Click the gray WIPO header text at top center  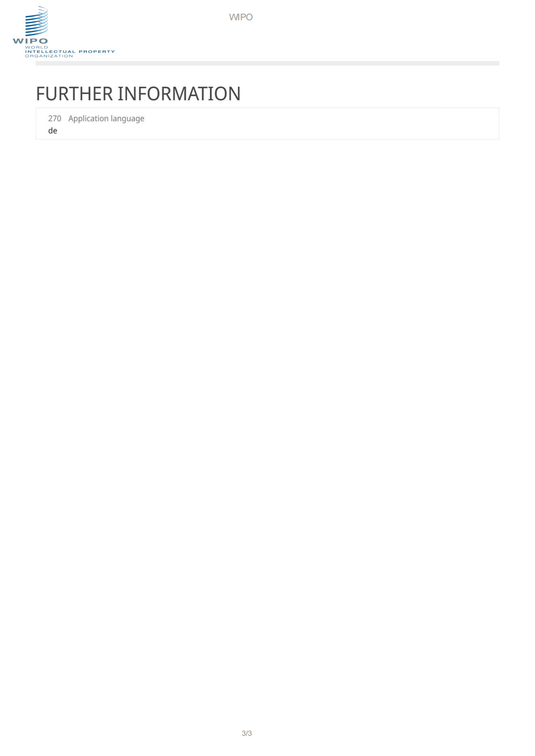coord(241,17)
